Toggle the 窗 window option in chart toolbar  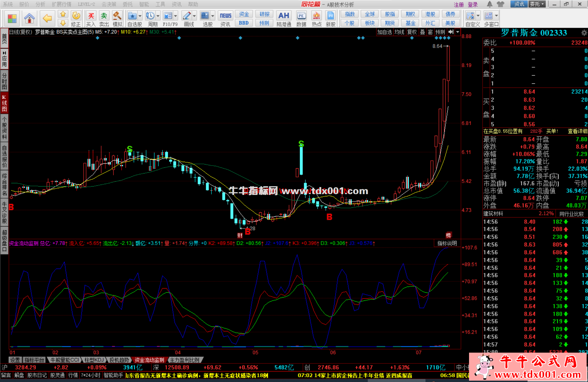tap(430, 32)
